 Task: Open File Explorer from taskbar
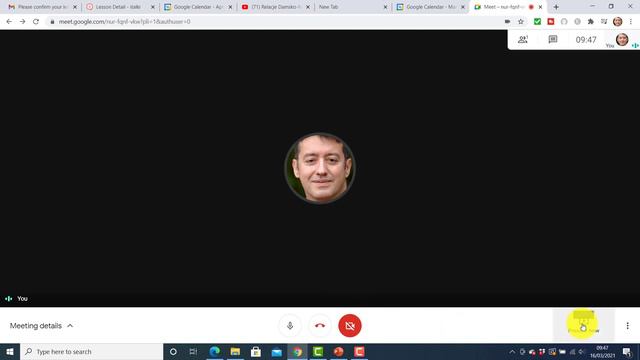pos(236,351)
